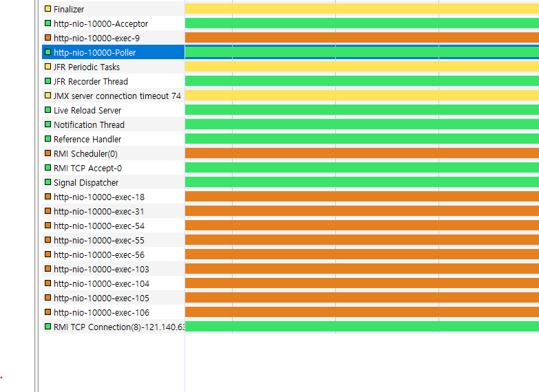
Task: Select the http-nio-10000-exec-55 thread
Action: click(113, 240)
